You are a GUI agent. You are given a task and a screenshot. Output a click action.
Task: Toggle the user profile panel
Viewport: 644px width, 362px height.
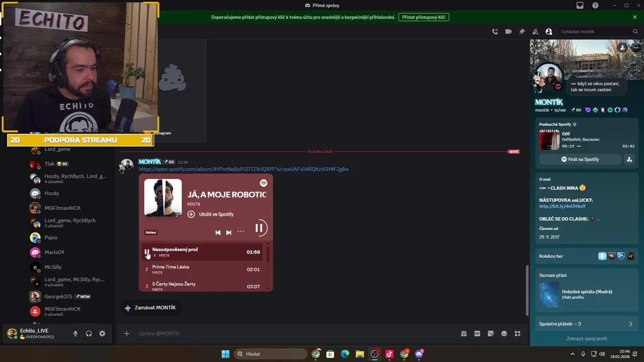coord(549,31)
